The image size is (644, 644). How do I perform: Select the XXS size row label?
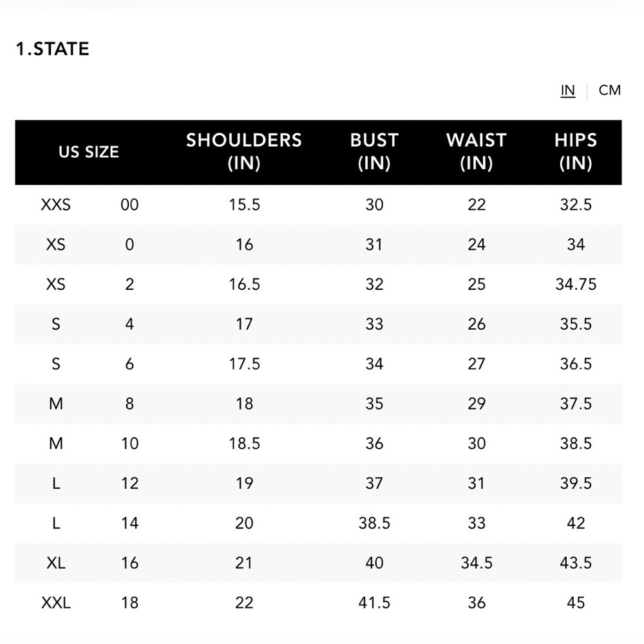pos(56,205)
